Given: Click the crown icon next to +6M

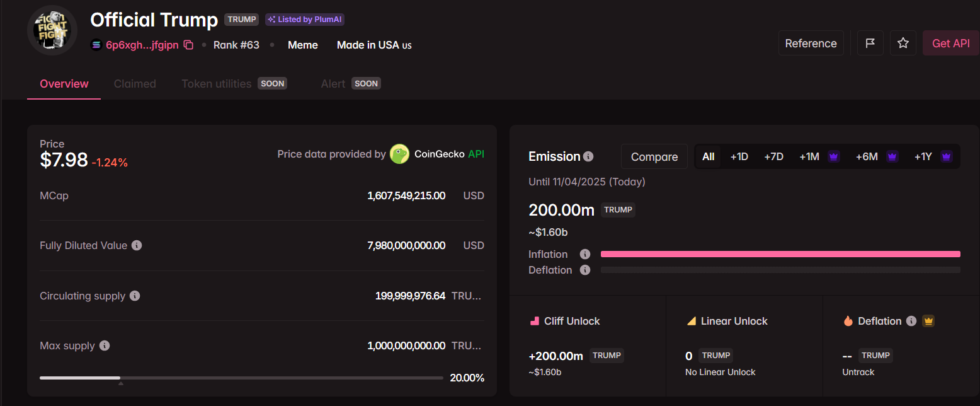Looking at the screenshot, I should click(x=892, y=156).
